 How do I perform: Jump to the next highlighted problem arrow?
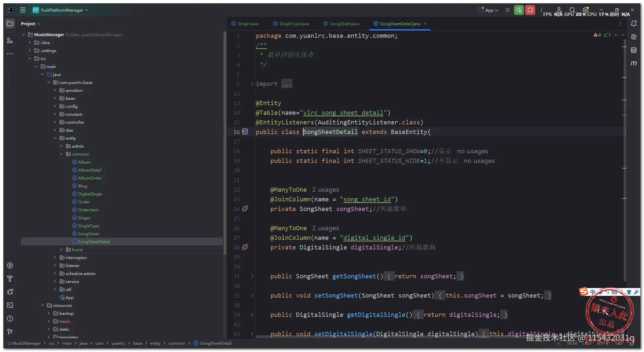pos(623,35)
